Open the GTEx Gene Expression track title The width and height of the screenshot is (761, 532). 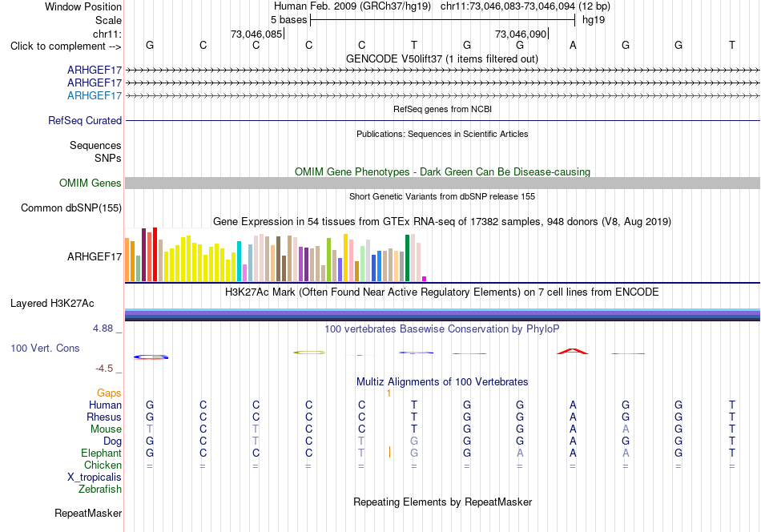tap(442, 222)
